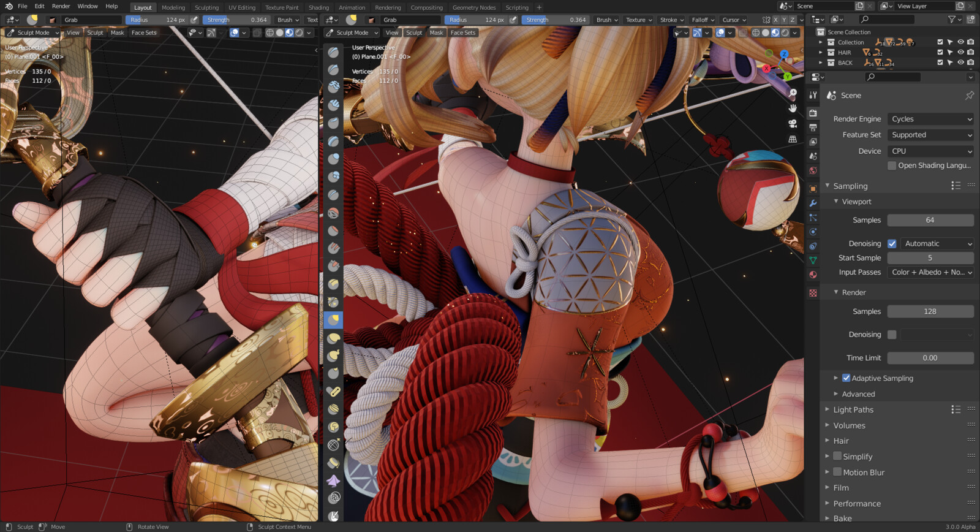Viewport: 980px width, 532px height.
Task: Enable the Simplify checkbox
Action: 837,456
